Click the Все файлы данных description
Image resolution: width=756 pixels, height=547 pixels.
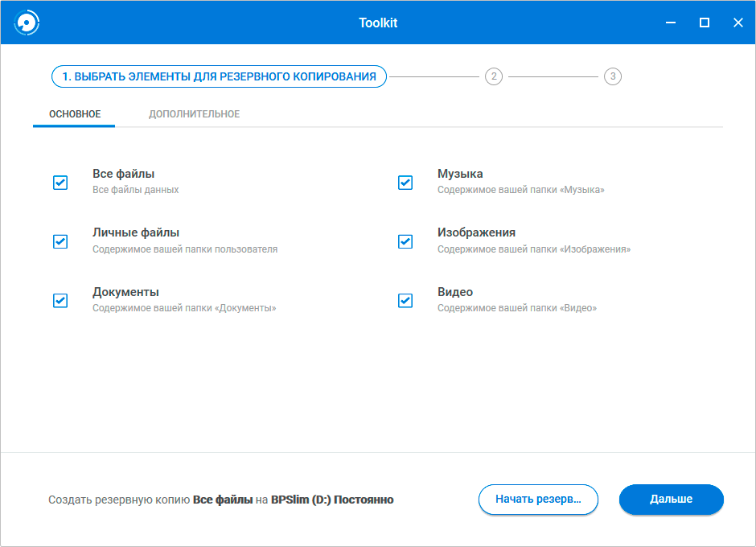[x=135, y=190]
